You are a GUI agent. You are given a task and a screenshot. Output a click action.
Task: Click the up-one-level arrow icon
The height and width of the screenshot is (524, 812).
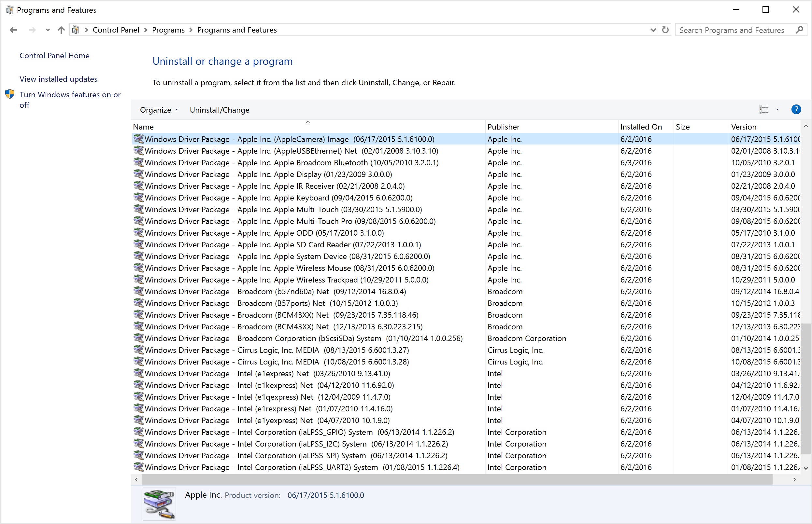click(x=61, y=30)
